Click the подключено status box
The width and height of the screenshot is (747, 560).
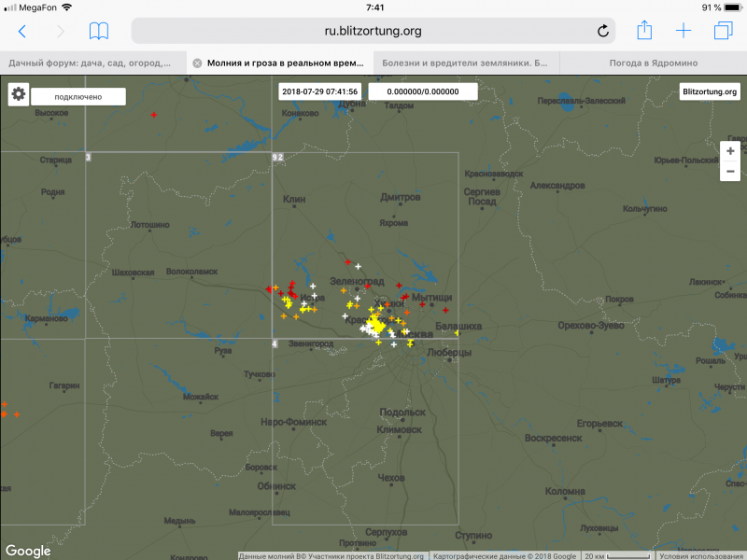click(x=78, y=97)
